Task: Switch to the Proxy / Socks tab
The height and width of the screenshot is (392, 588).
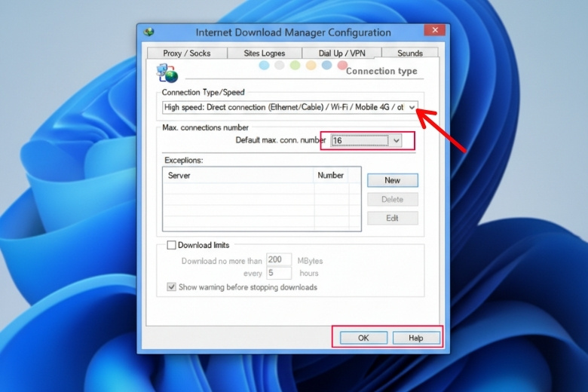Action: click(187, 54)
